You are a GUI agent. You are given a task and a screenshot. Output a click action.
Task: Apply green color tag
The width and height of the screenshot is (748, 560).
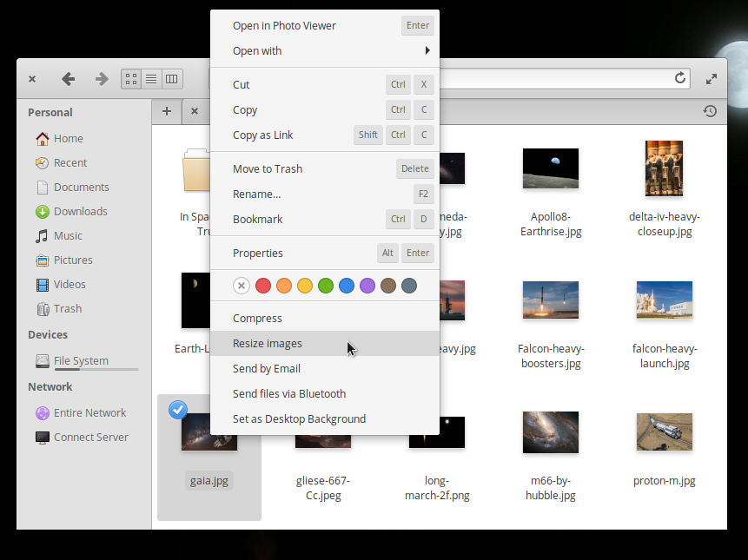tap(326, 286)
